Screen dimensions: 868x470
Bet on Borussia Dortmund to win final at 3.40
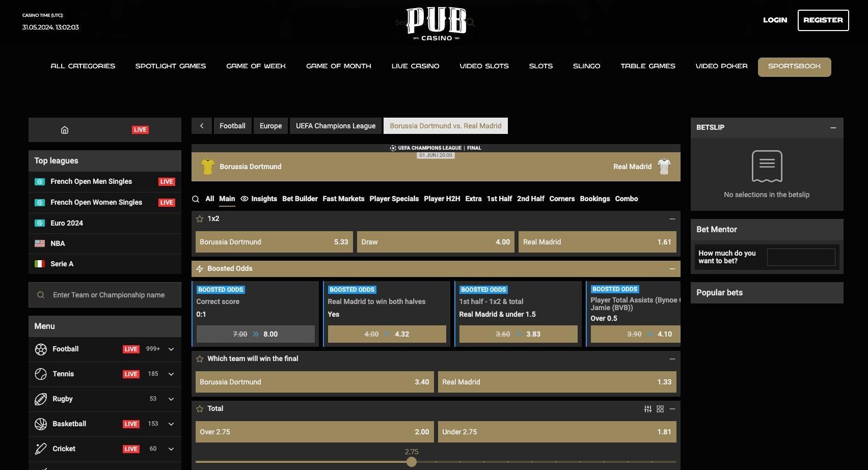315,382
